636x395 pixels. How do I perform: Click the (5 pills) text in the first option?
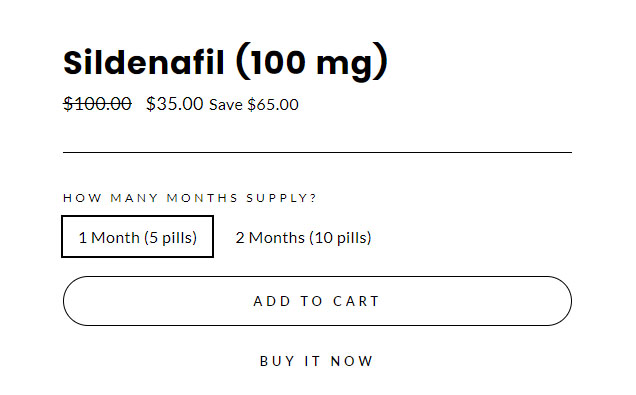[x=170, y=238]
